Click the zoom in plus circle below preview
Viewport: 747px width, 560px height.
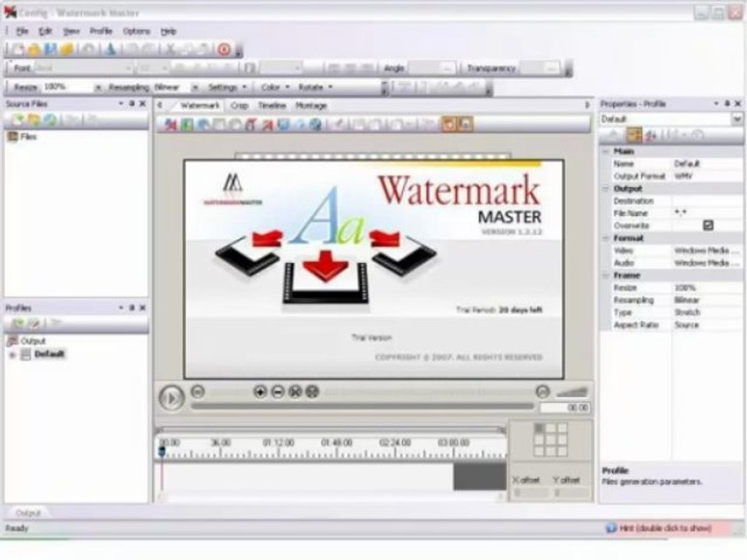click(260, 391)
